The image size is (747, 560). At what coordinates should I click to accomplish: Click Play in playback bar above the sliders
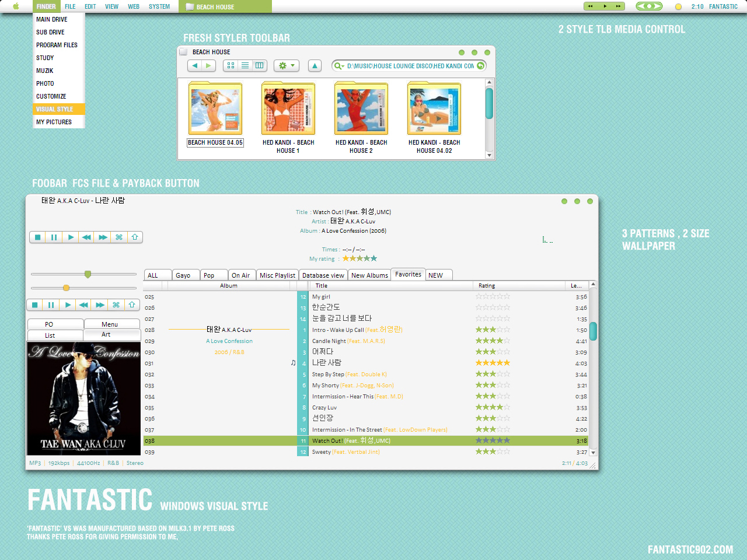71,237
